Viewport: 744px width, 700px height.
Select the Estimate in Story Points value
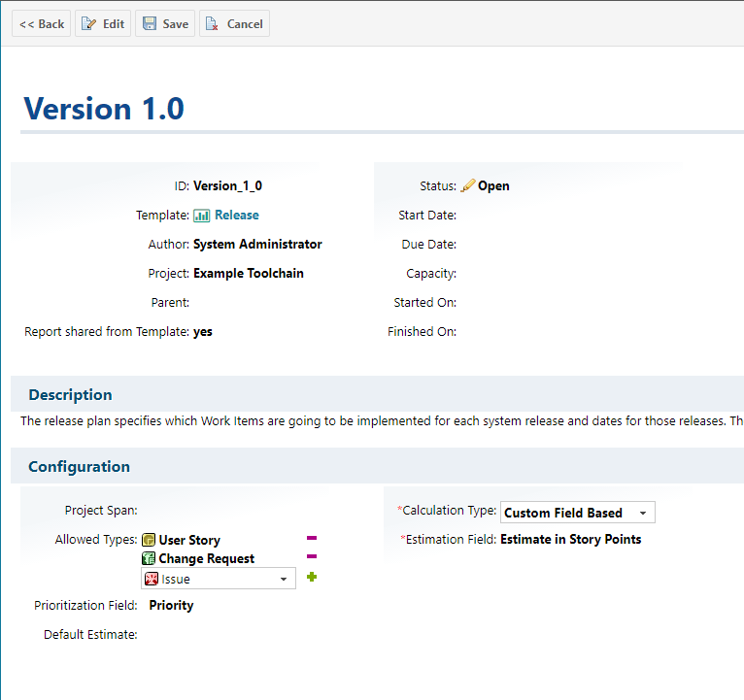570,540
